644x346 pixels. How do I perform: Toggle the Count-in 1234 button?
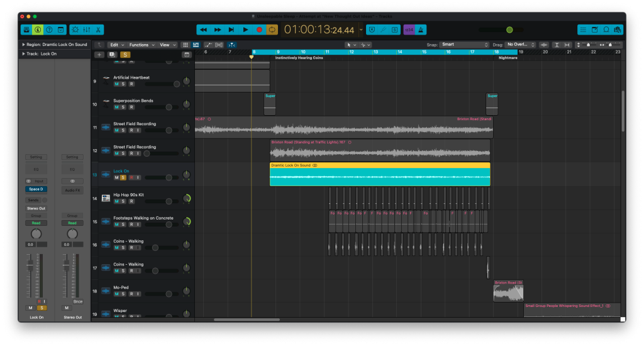[409, 30]
